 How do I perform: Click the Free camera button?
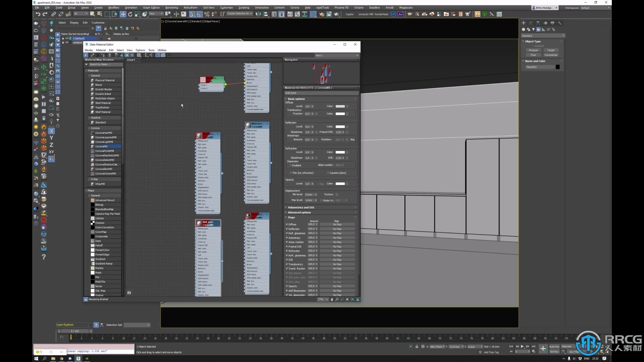(533, 55)
